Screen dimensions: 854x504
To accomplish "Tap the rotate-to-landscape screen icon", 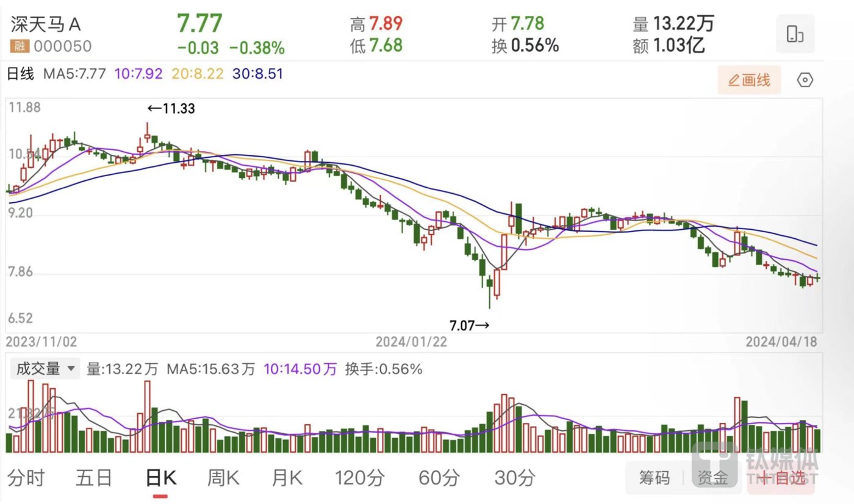I will coord(795,34).
